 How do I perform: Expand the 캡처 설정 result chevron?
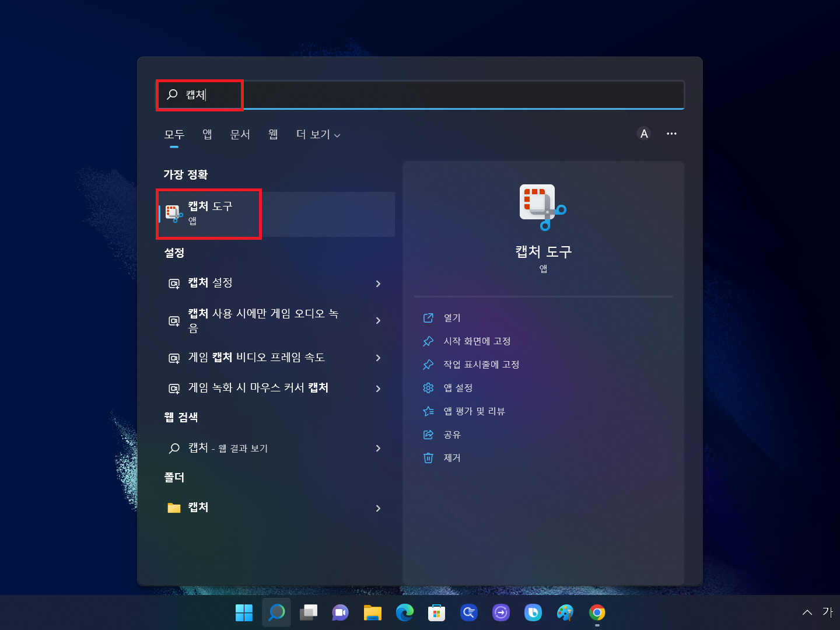[x=379, y=283]
